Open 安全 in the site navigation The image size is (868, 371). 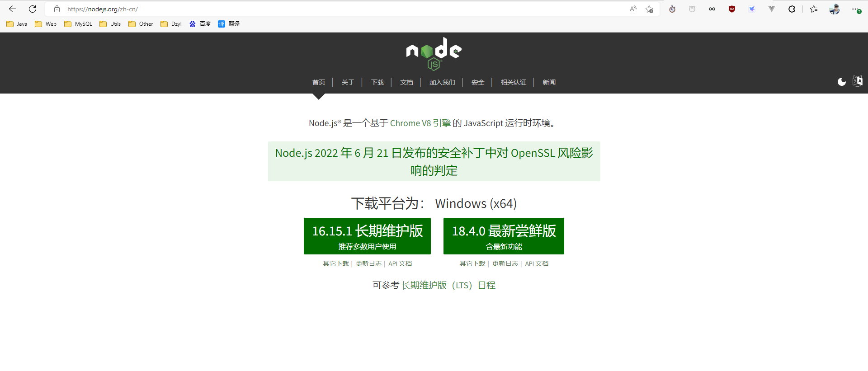tap(478, 82)
